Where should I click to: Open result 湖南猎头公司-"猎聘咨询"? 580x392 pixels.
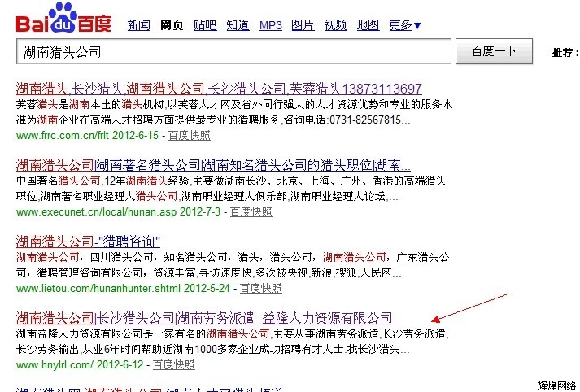[88, 242]
